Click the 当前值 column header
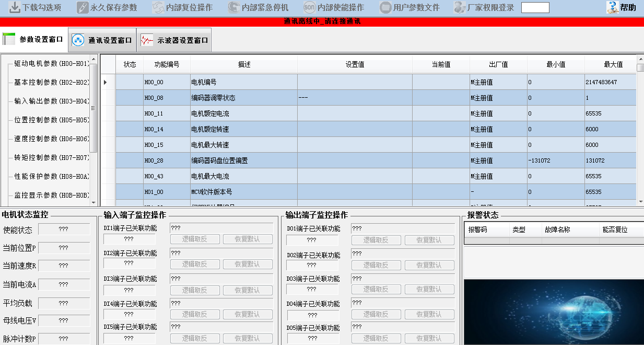Viewport: 644px width, 345px height. (x=441, y=65)
